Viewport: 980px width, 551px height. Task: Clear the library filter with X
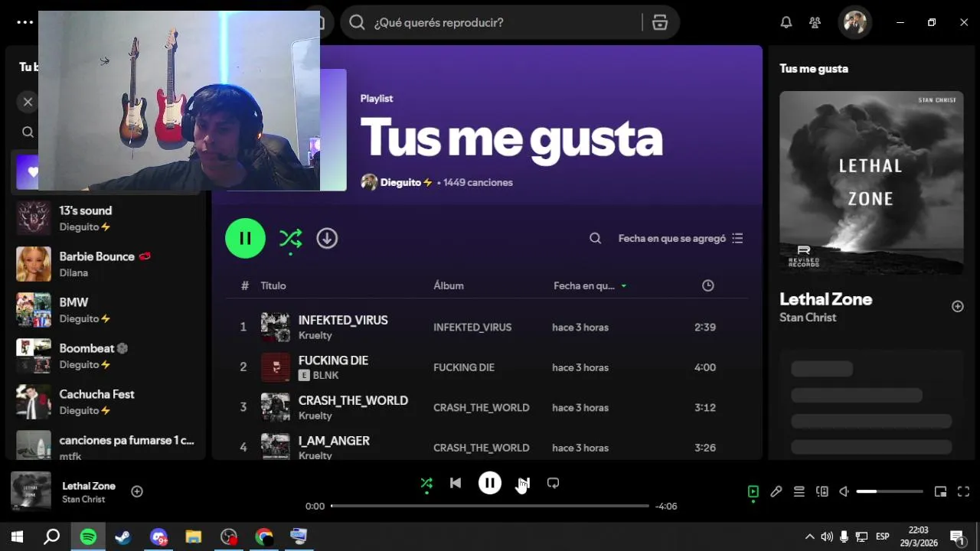(28, 101)
